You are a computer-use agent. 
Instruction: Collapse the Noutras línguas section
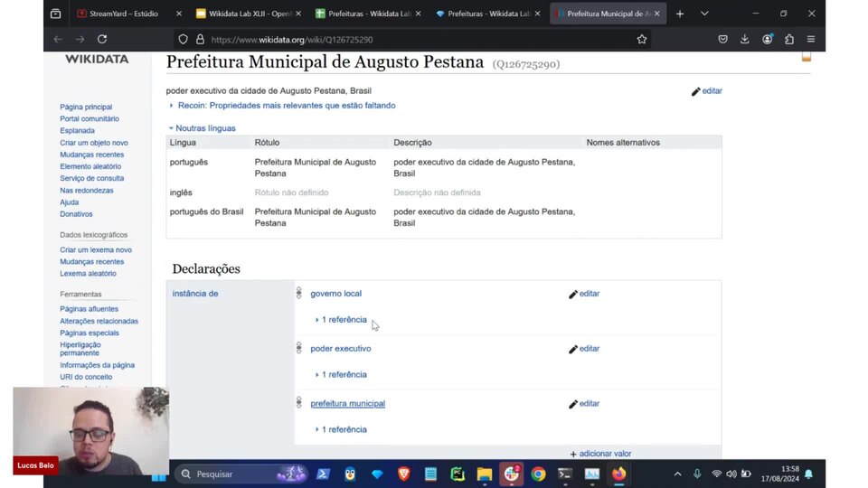point(202,127)
